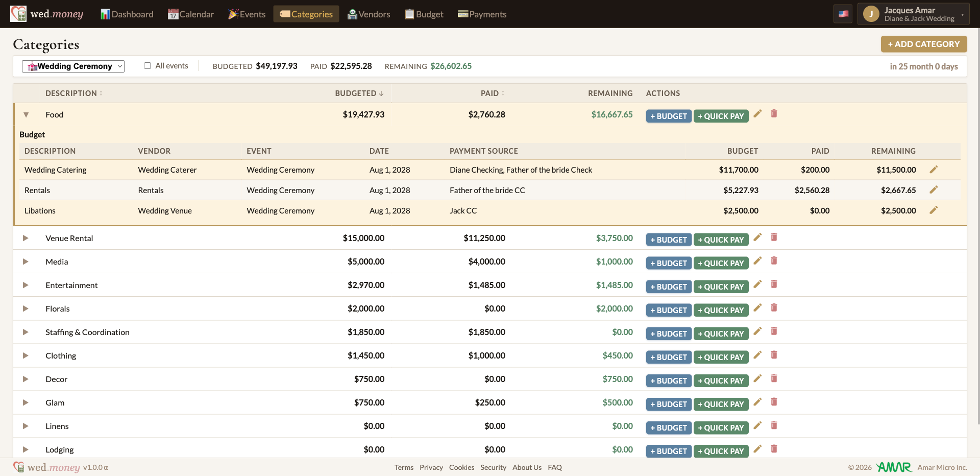Add a budget to Entertainment

click(669, 287)
